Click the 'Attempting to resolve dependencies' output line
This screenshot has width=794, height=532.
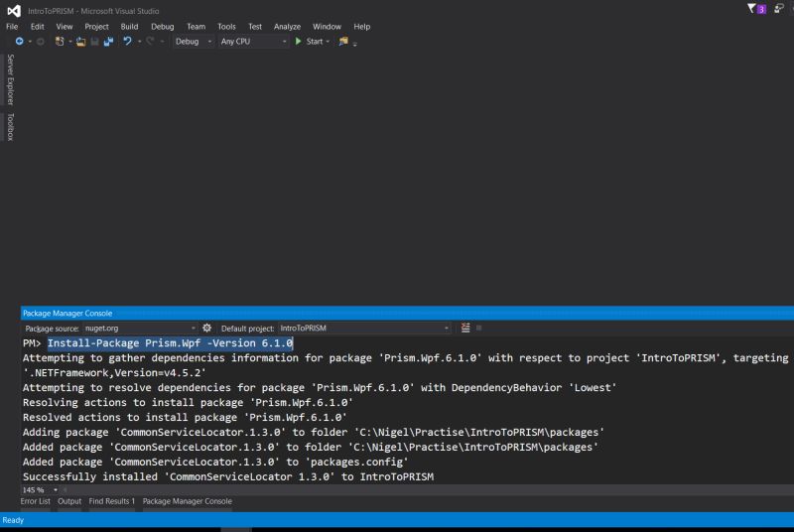[320, 388]
